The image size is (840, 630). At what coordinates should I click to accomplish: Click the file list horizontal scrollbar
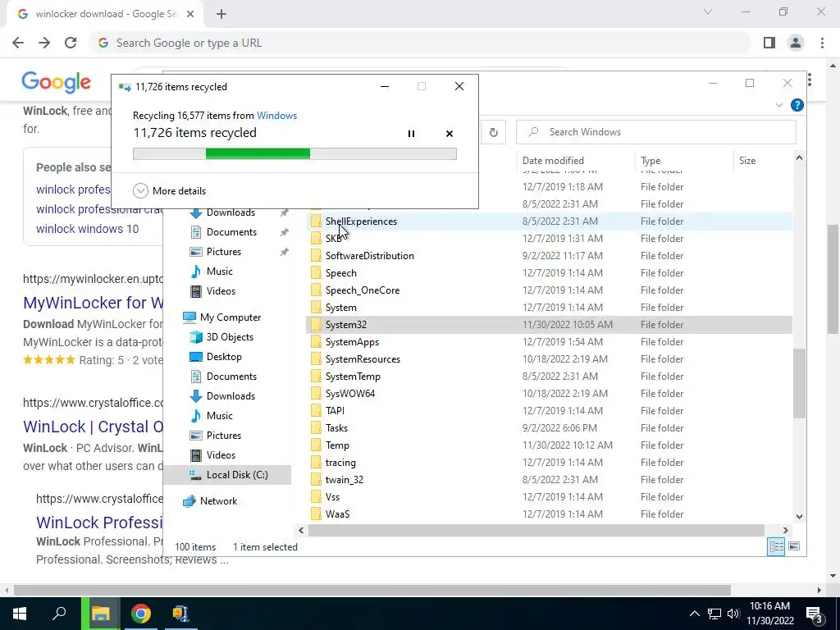536,530
